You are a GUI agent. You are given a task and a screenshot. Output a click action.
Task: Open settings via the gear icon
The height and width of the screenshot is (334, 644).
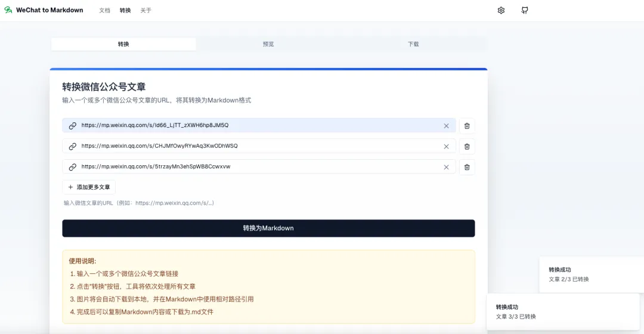pos(501,10)
